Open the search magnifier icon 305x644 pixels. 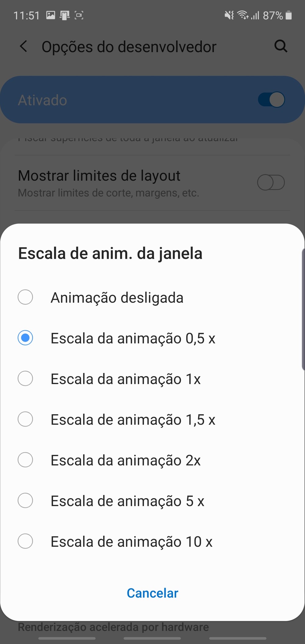click(281, 46)
